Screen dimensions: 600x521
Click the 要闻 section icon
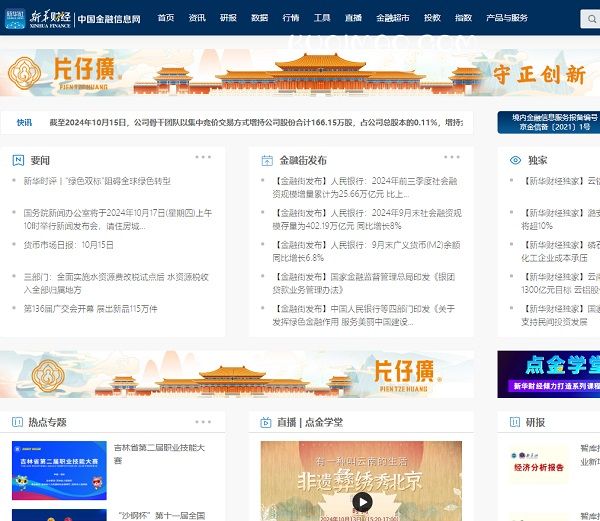pos(18,160)
